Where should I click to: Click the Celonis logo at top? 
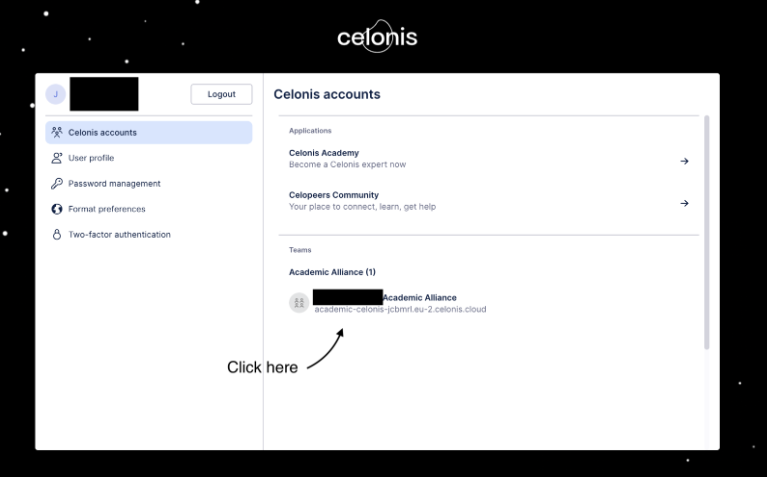tap(377, 38)
